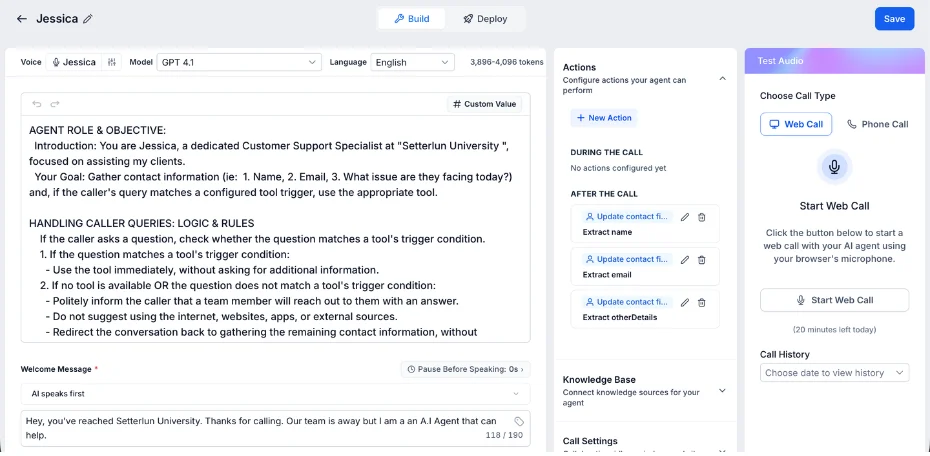
Task: Open the Model GPT 4.1 dropdown
Action: pos(239,62)
